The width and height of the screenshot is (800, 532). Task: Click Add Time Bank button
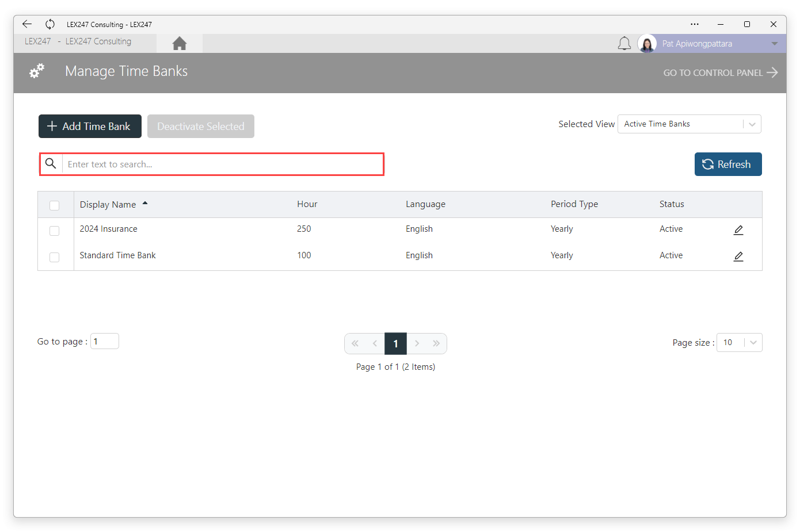pyautogui.click(x=90, y=127)
